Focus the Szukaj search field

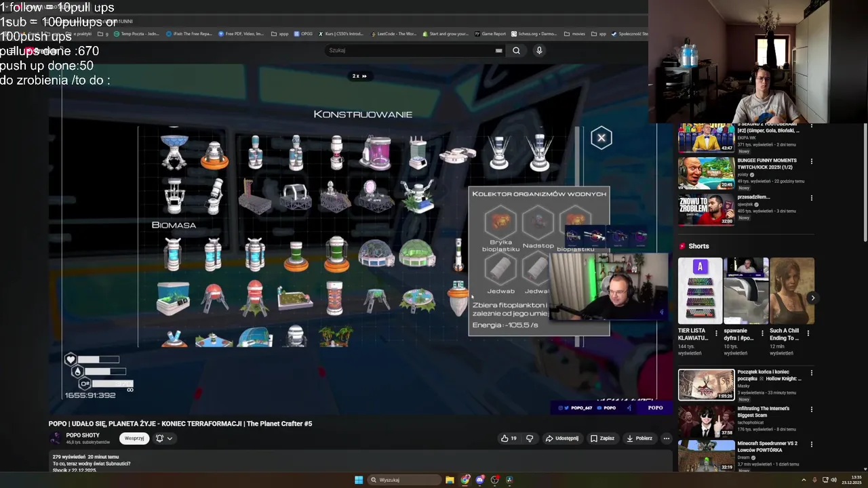tap(410, 50)
